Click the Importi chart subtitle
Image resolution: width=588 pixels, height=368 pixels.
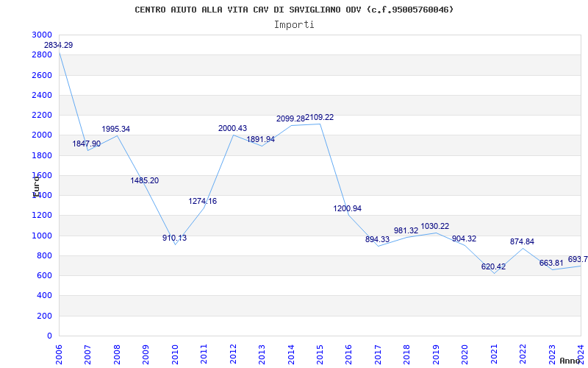(294, 25)
